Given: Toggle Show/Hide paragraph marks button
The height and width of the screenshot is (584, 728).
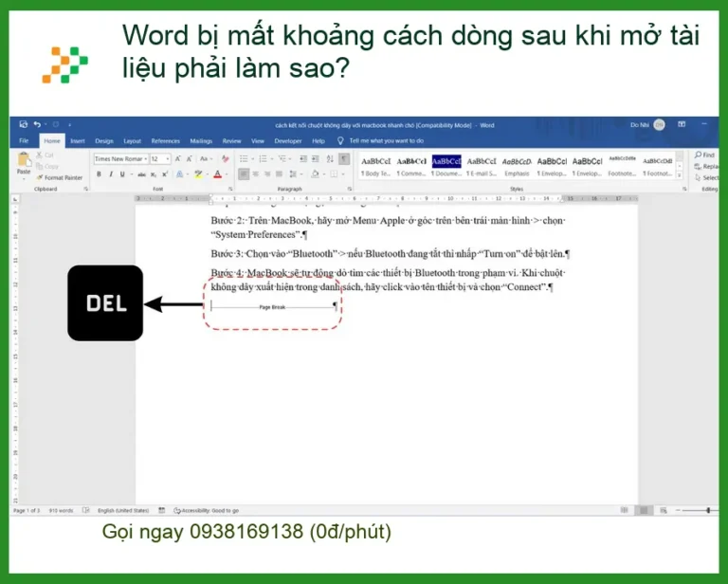Looking at the screenshot, I should [x=344, y=159].
